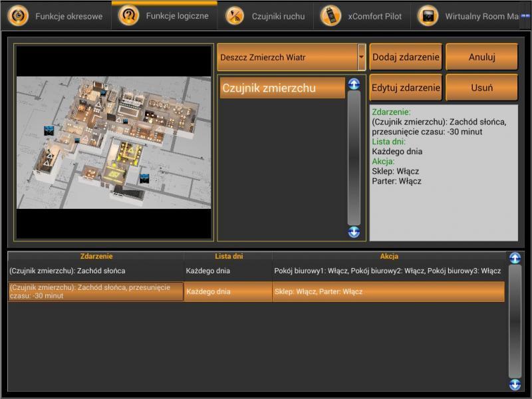Click the sensor list up arrow
This screenshot has width=532, height=399.
(x=354, y=84)
